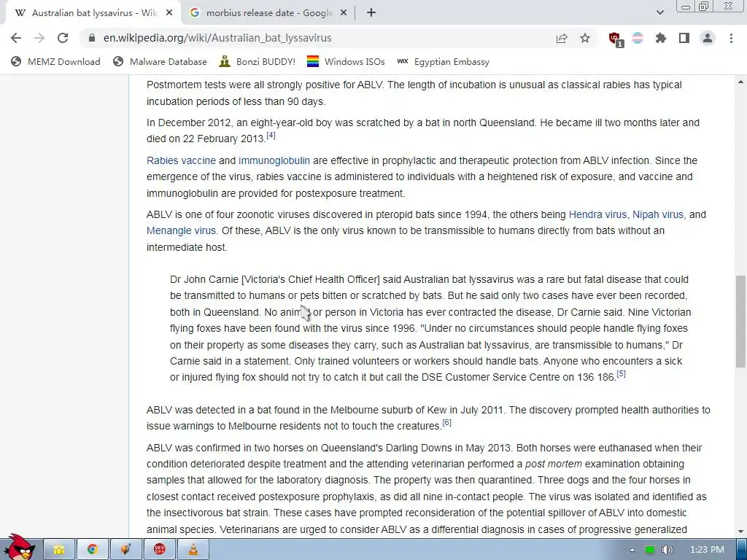Open a new browser tab
Image resolution: width=747 pixels, height=560 pixels.
coord(371,13)
